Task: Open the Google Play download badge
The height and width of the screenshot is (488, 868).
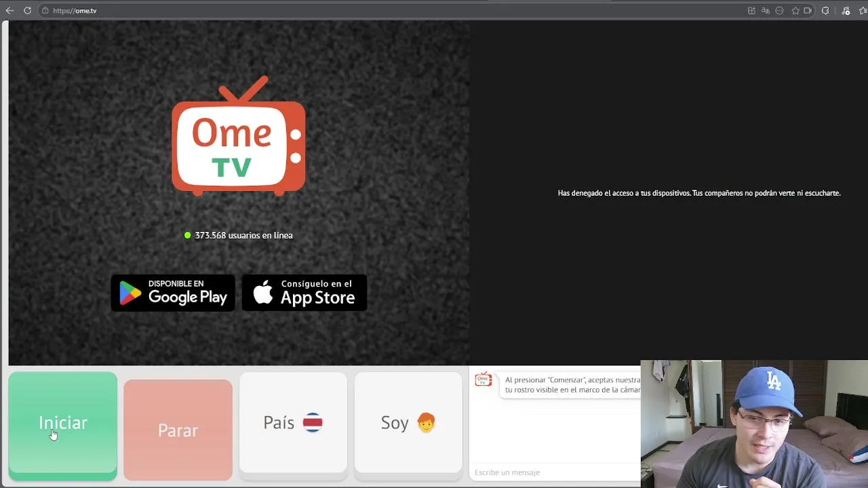Action: point(173,293)
